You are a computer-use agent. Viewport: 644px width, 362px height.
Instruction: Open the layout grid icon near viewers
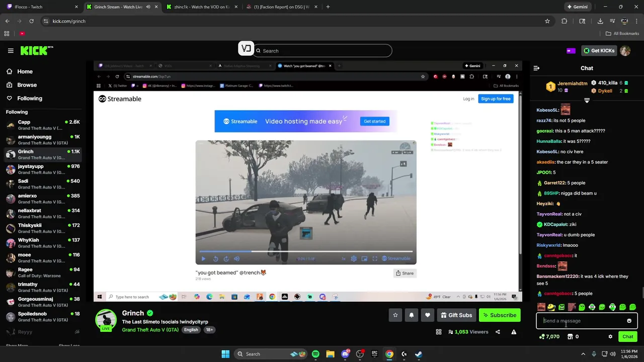click(439, 332)
